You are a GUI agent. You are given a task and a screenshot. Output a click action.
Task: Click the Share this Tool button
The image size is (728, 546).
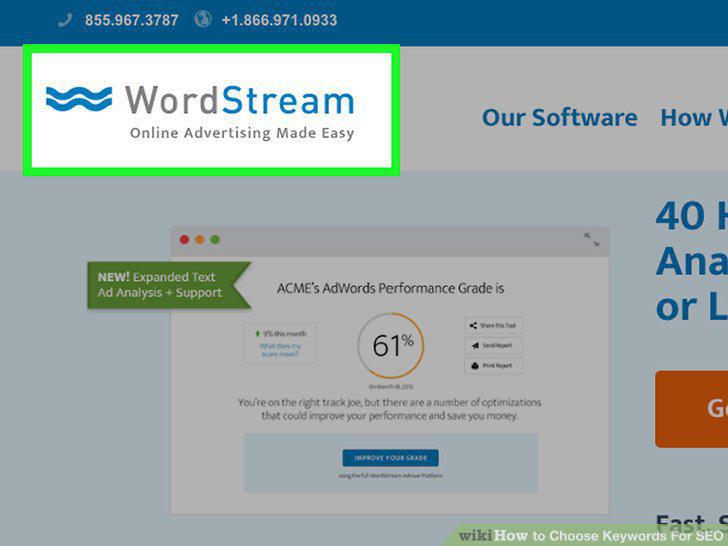click(x=494, y=325)
